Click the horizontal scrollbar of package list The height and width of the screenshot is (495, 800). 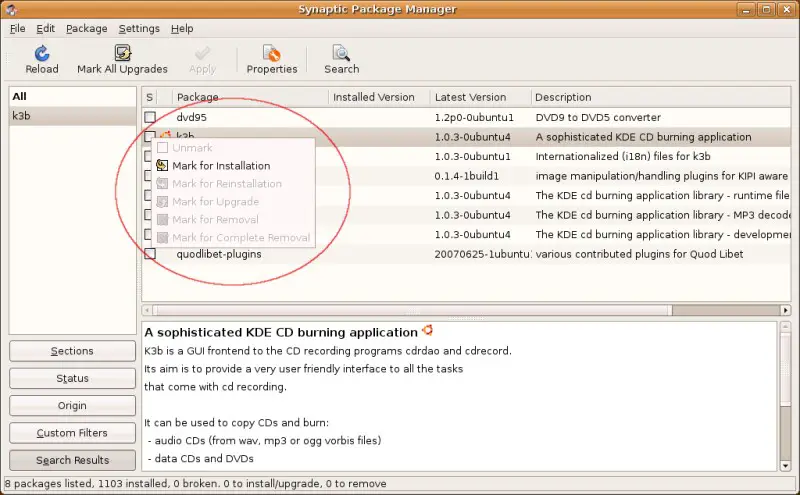[412, 310]
